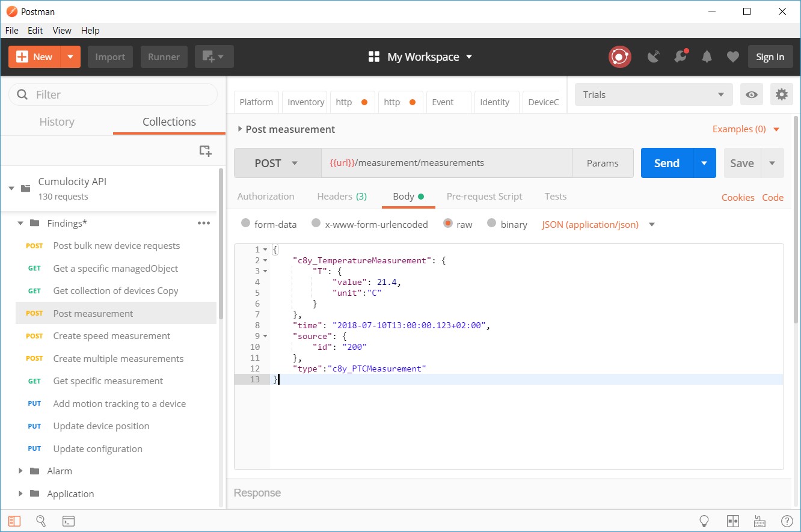801x532 pixels.
Task: Open the wrench settings icon in header
Action: point(680,57)
